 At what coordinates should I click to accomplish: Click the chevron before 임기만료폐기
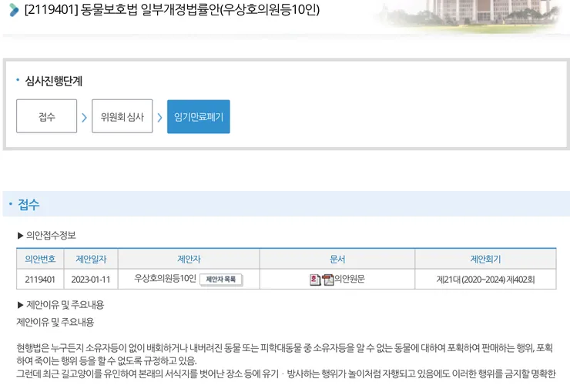[x=159, y=117]
